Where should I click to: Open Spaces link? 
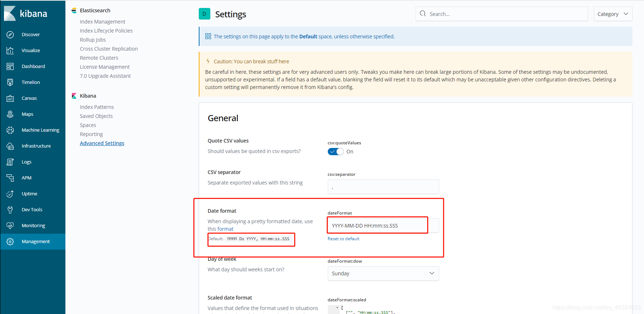(88, 125)
